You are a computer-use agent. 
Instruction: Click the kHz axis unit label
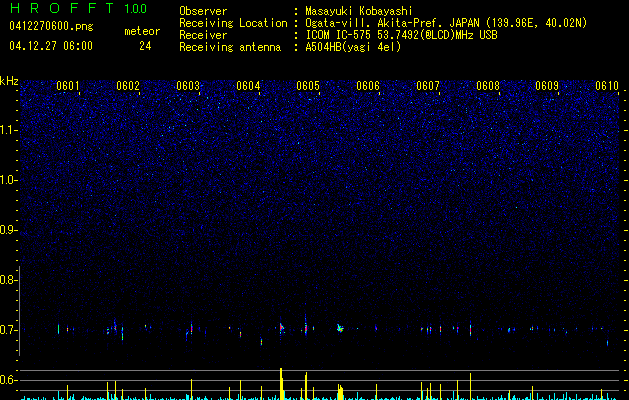point(9,81)
